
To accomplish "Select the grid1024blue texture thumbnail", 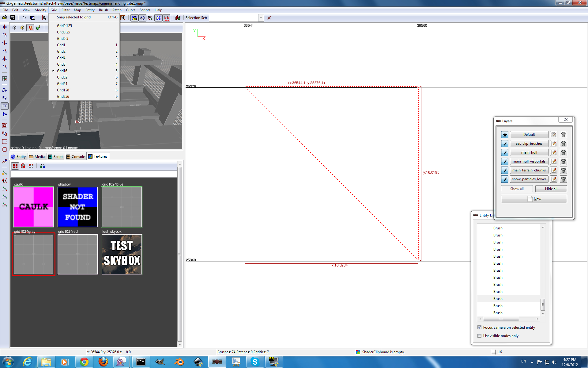I will tap(122, 207).
